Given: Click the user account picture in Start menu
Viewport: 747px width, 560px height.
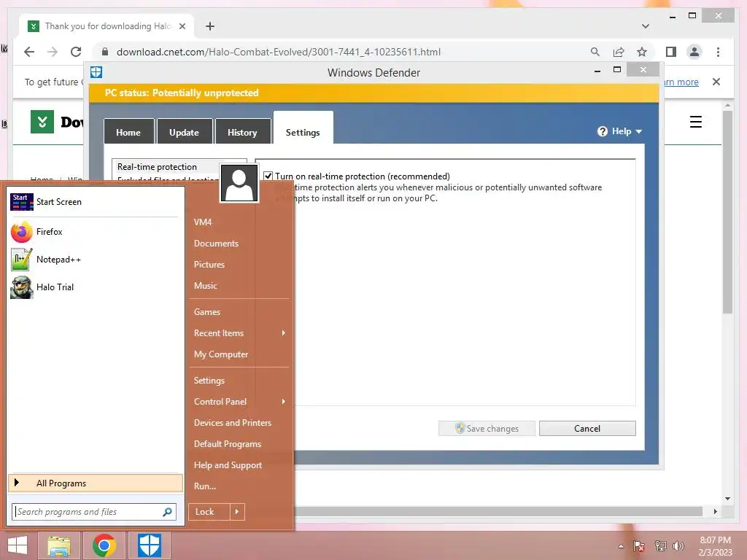Looking at the screenshot, I should coord(239,183).
